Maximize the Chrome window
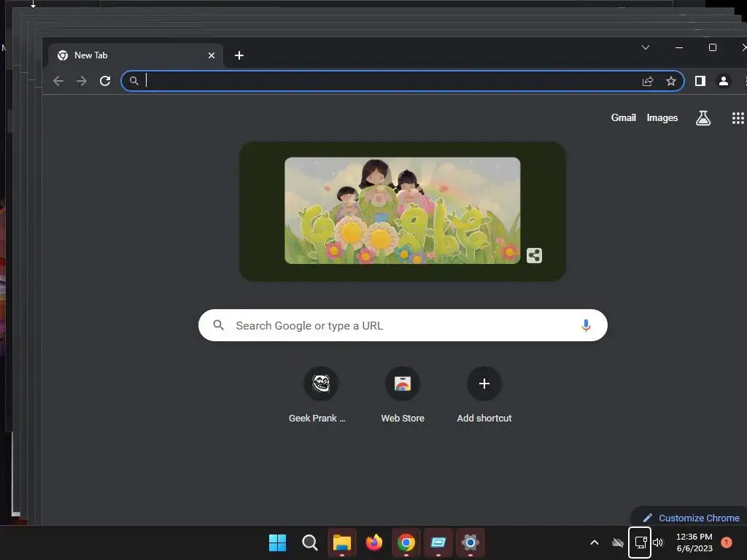This screenshot has width=747, height=560. point(713,47)
